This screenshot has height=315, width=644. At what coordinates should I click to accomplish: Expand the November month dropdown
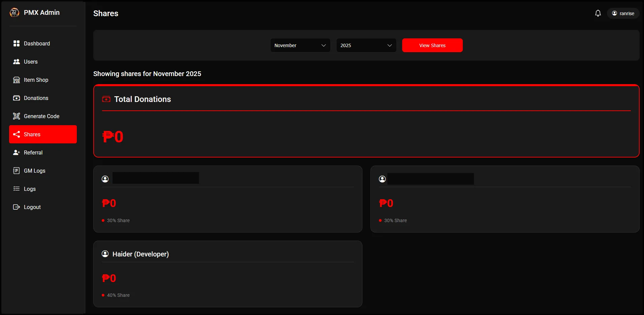tap(300, 45)
